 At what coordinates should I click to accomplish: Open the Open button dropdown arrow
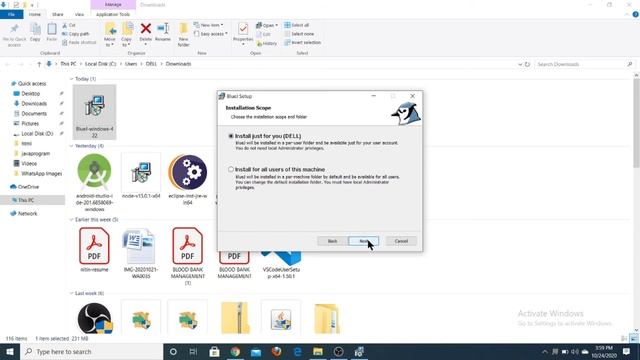(277, 25)
